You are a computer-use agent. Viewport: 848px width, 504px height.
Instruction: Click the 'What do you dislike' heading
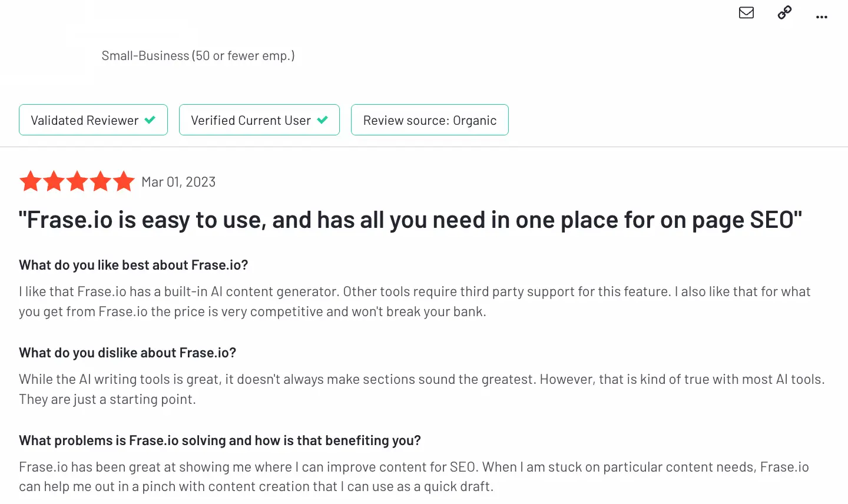pyautogui.click(x=128, y=353)
